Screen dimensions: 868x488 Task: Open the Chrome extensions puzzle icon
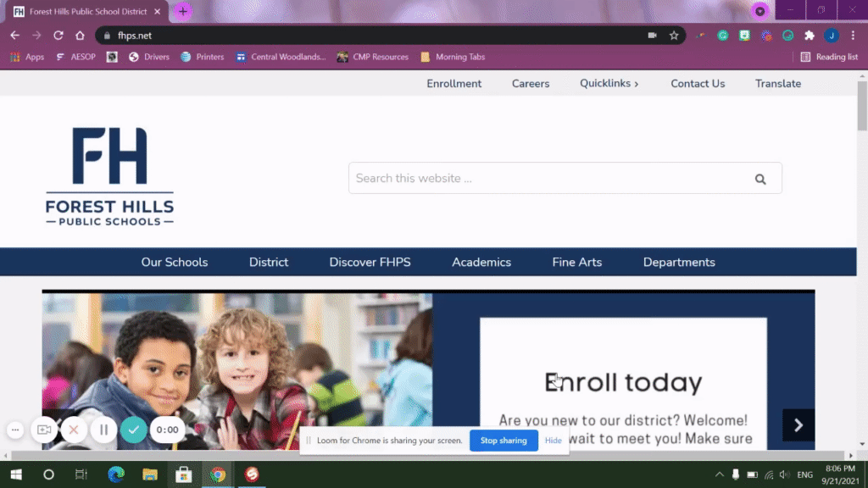(x=810, y=36)
